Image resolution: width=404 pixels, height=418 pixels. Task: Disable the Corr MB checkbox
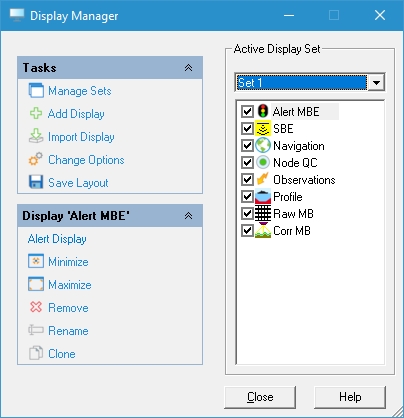point(247,230)
